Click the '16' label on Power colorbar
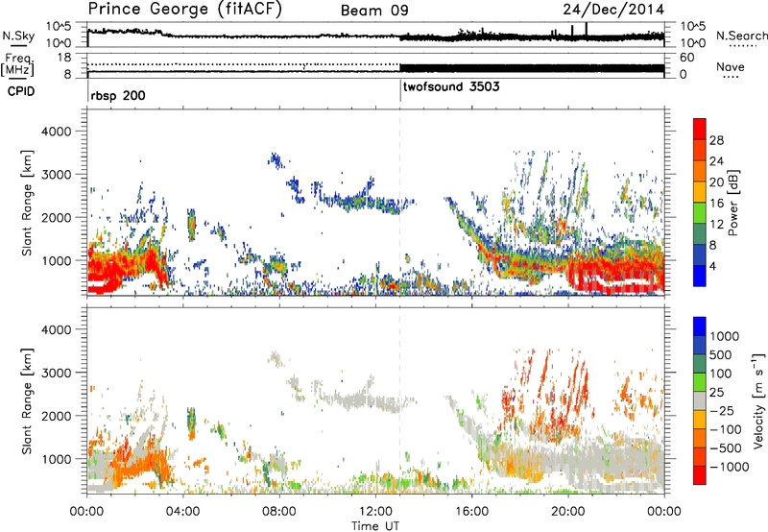The width and height of the screenshot is (768, 532). pos(716,204)
